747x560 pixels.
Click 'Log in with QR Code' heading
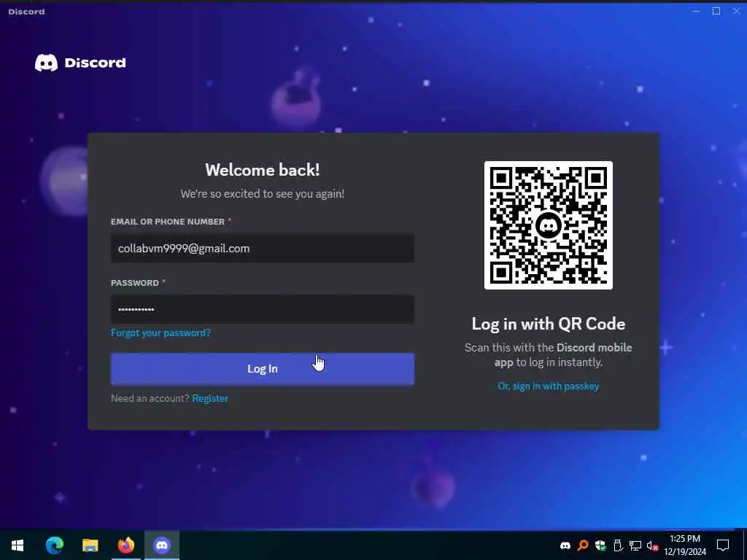point(549,324)
